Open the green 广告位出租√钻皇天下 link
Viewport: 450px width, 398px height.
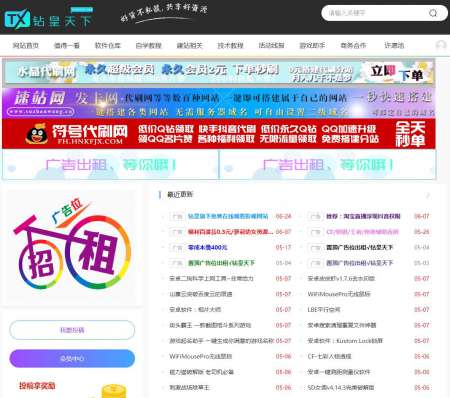pyautogui.click(x=221, y=263)
